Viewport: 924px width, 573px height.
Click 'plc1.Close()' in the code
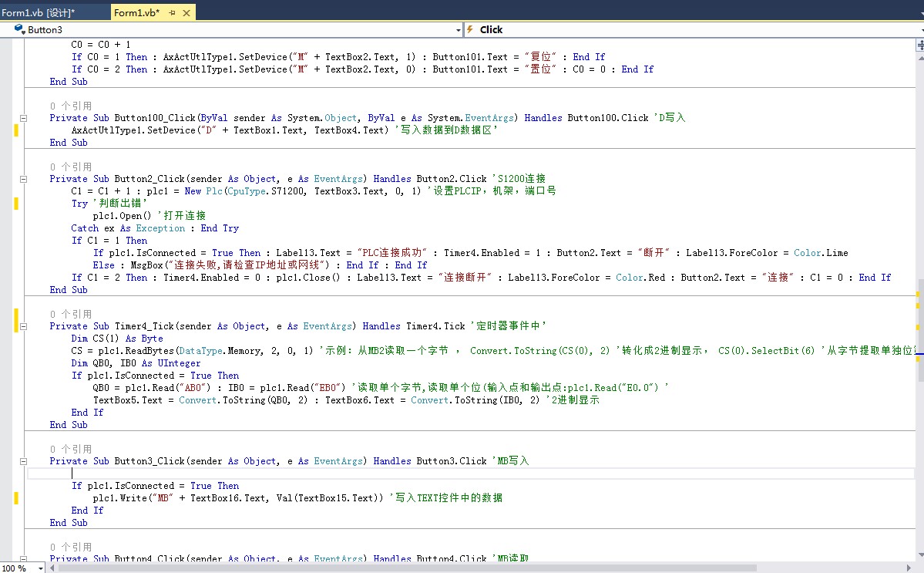coord(308,278)
